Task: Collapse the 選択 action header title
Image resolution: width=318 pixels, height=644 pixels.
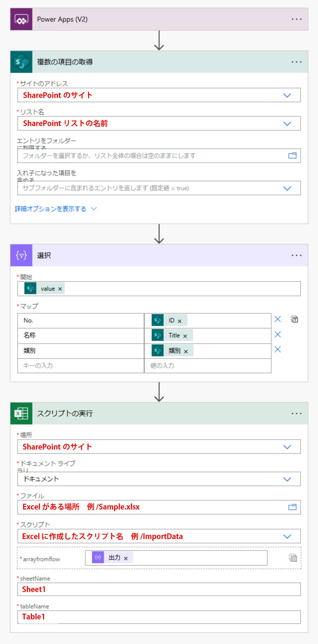Action: tap(44, 255)
